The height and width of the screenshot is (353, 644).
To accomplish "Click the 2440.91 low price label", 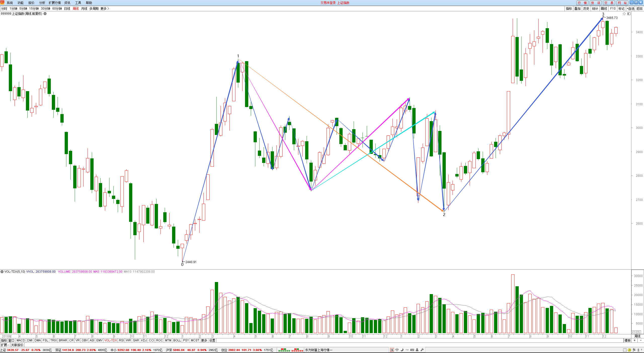I will tap(191, 262).
